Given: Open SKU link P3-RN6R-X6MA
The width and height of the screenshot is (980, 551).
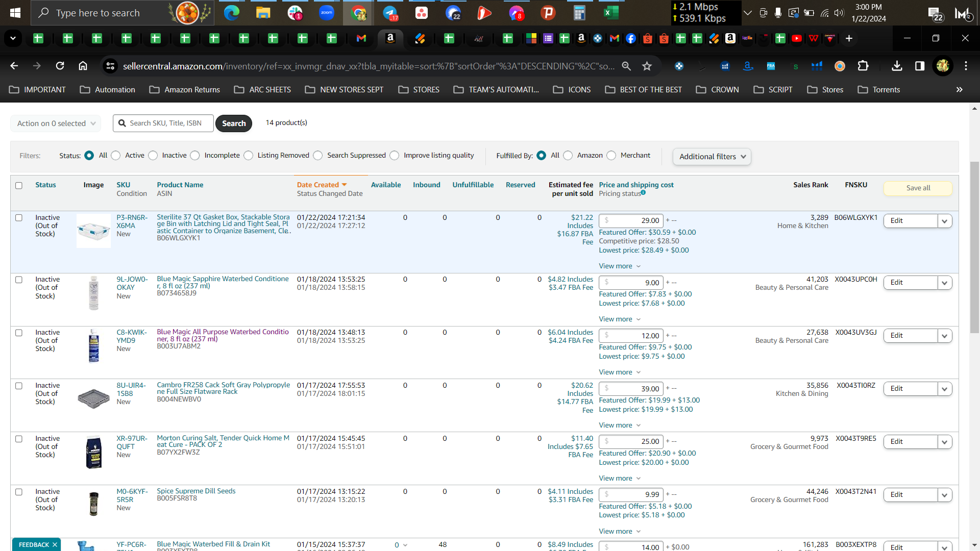Looking at the screenshot, I should [x=132, y=221].
